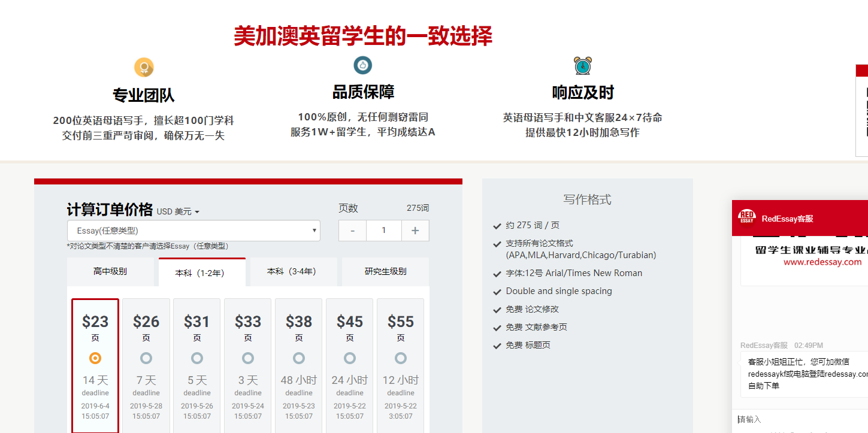Click checkmark icon beside 字体:12号 Arial/Times New Roman
Screen dimensions: 868x433
pos(497,274)
